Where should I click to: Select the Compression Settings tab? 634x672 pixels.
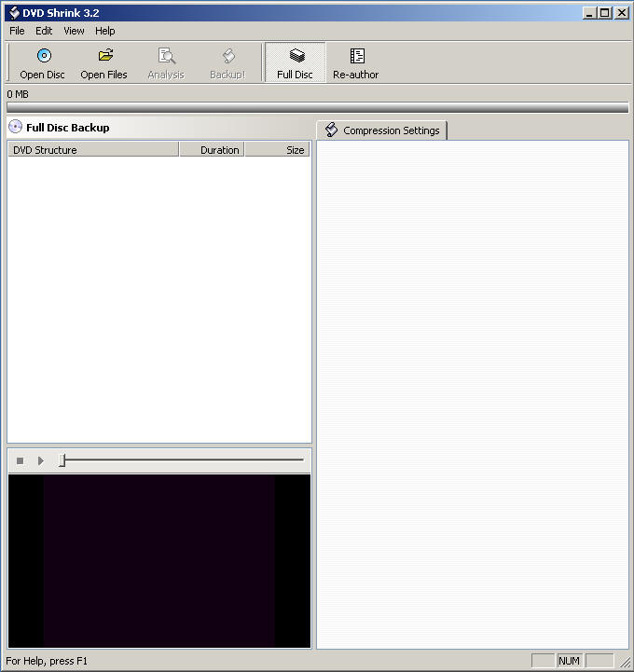pos(381,130)
